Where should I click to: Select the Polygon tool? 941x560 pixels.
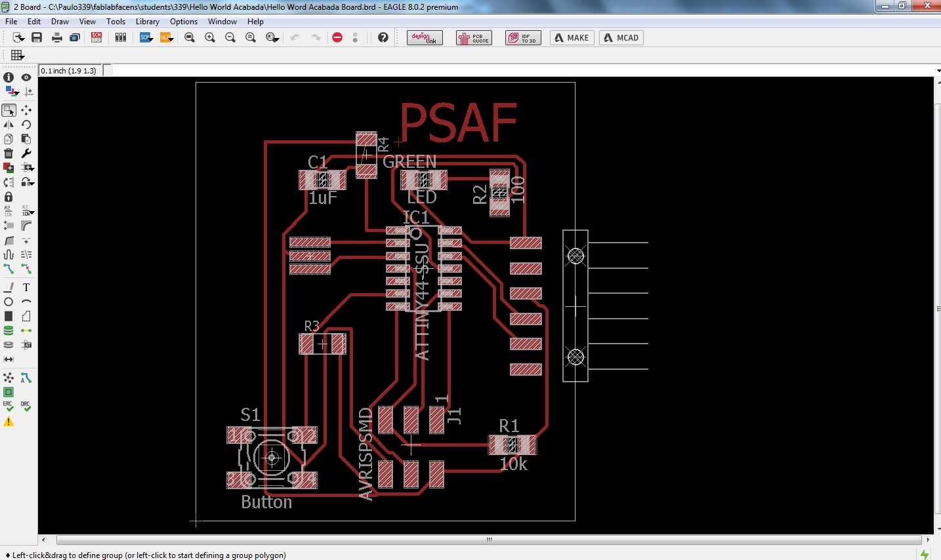26,316
